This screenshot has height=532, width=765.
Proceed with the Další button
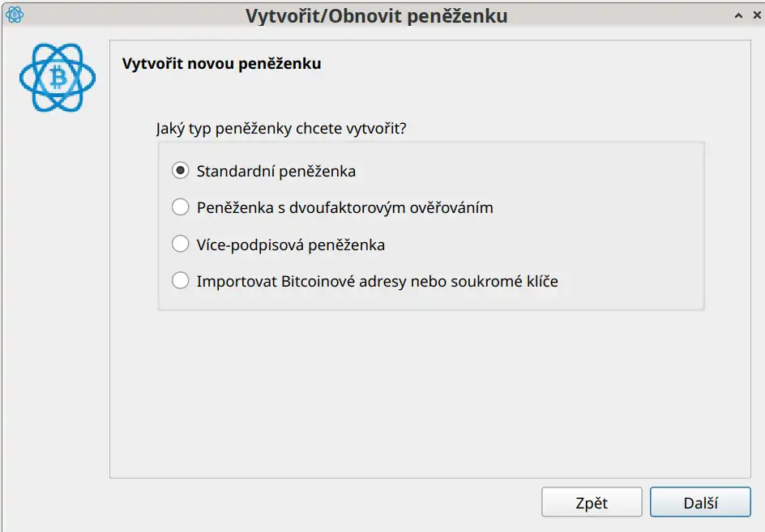click(700, 502)
